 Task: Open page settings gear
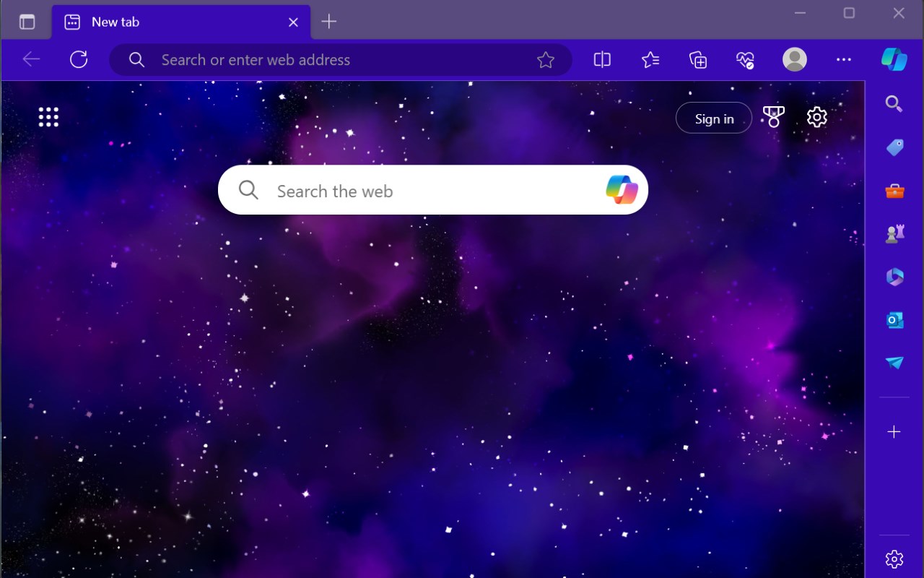click(816, 117)
